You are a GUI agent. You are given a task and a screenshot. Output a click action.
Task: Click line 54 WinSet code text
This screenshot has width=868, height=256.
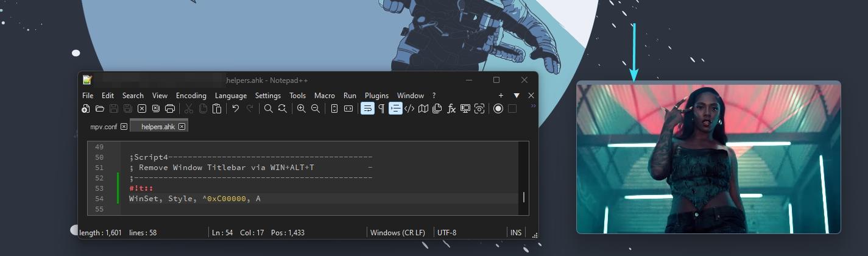(195, 199)
